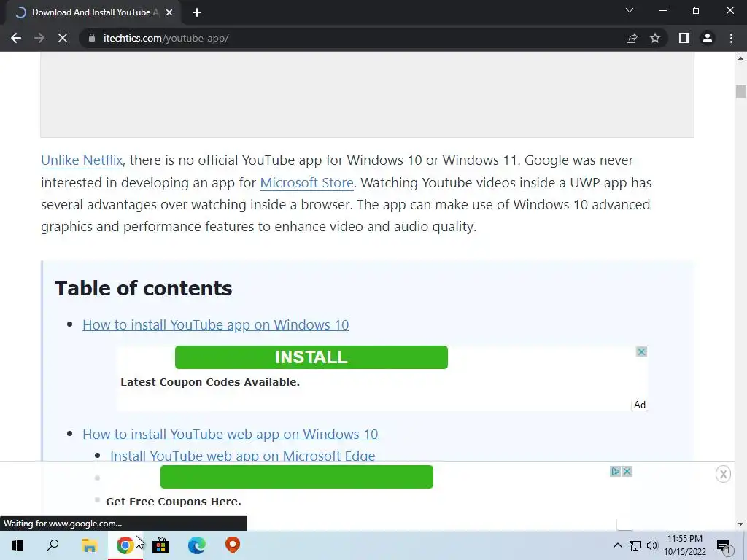Go back to the previous page

(x=16, y=38)
